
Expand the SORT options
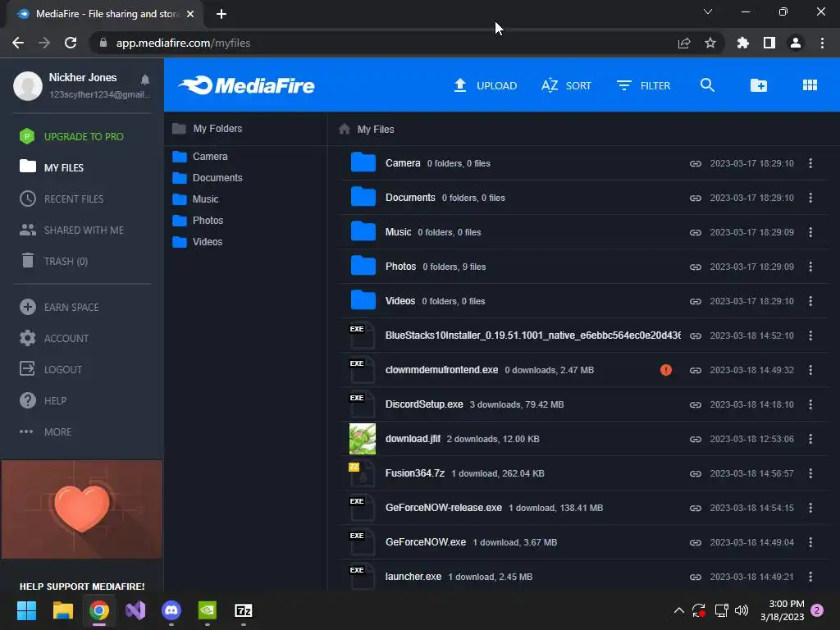click(566, 85)
